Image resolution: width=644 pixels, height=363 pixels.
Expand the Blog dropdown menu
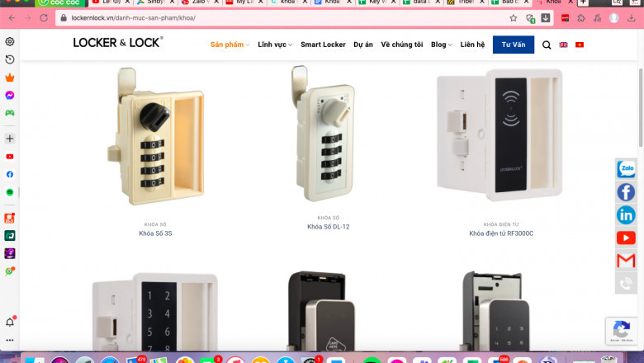[x=442, y=45]
